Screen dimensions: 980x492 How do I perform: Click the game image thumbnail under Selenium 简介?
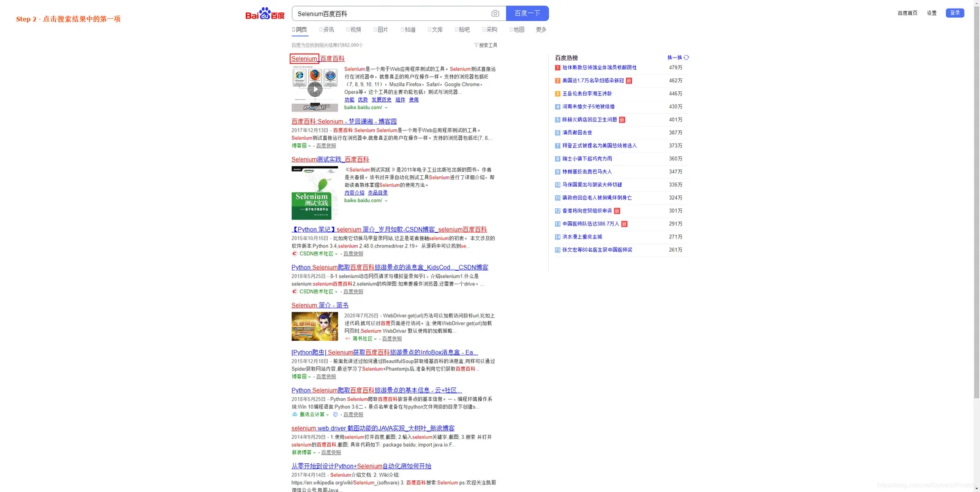click(x=314, y=327)
